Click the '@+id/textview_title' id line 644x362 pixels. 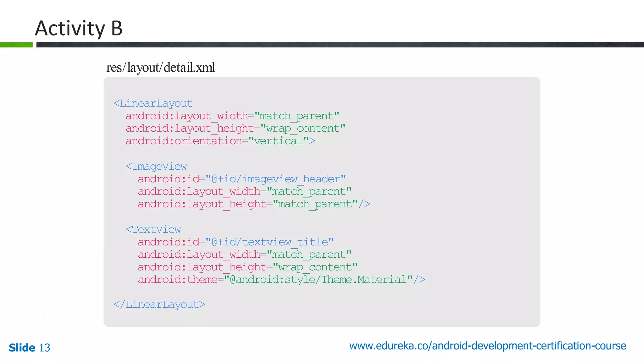click(236, 242)
